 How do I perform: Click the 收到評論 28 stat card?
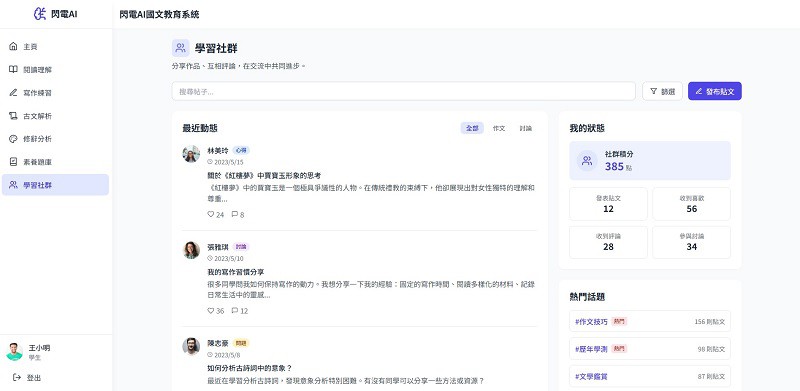(x=608, y=242)
